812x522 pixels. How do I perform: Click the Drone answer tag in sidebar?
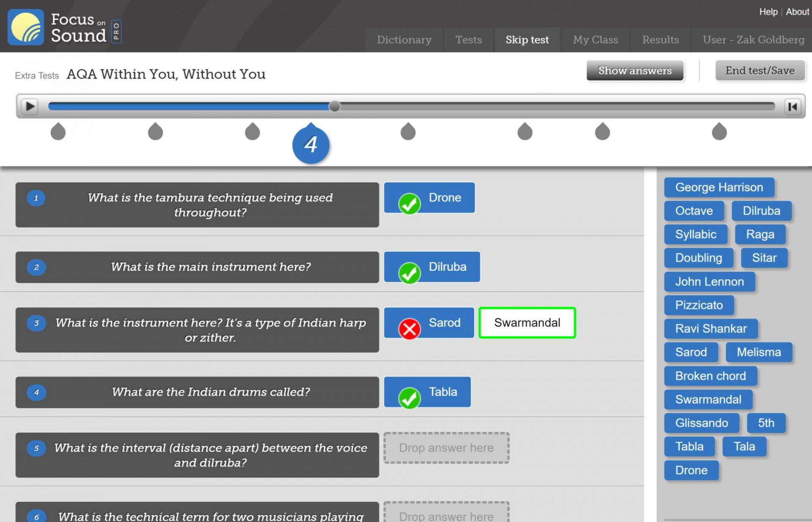point(691,470)
